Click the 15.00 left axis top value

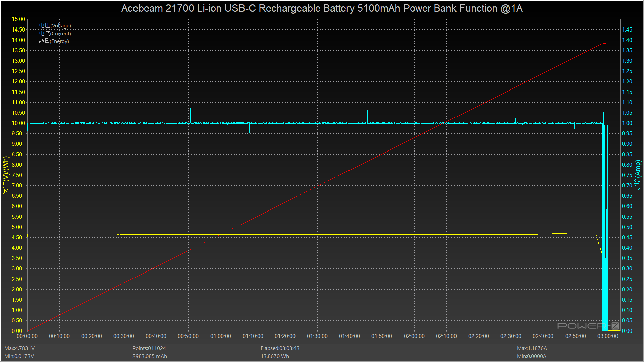point(18,19)
